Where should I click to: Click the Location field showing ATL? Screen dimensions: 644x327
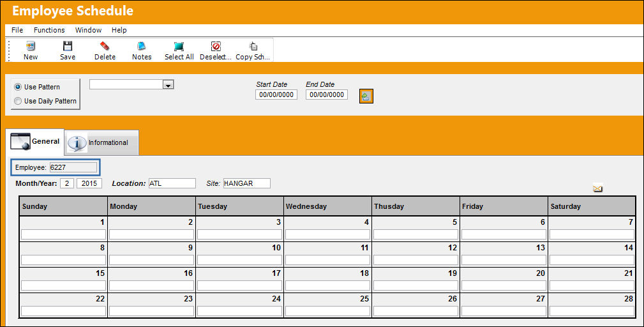(x=172, y=183)
